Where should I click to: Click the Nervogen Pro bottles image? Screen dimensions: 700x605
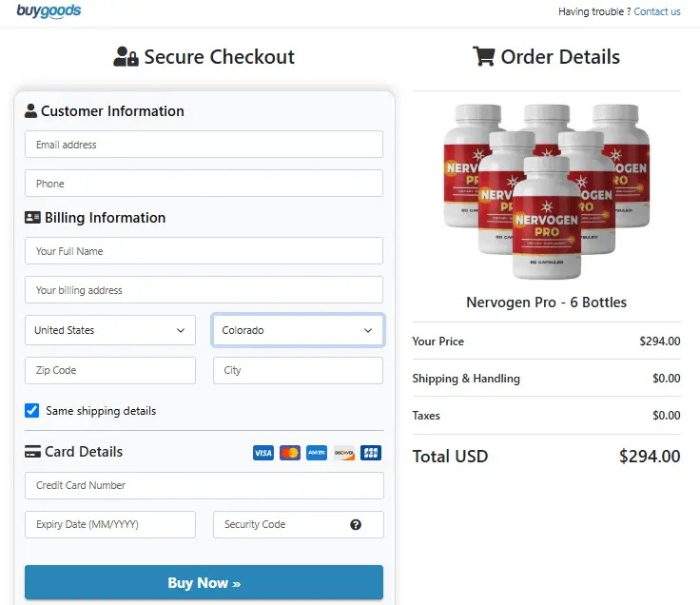point(547,190)
